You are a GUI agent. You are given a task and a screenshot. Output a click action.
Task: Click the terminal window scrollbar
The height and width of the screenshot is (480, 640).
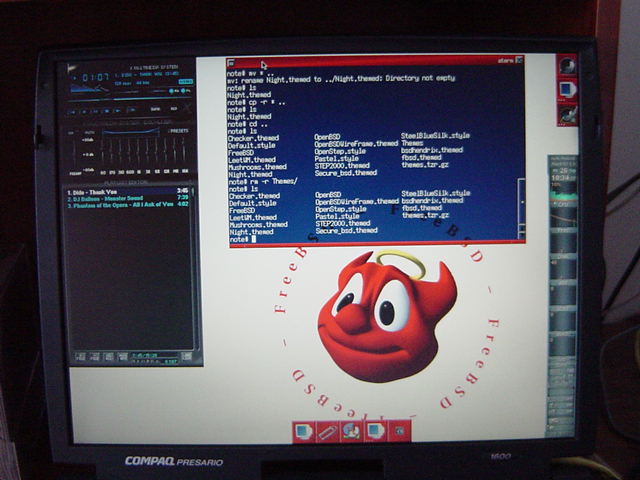(x=521, y=208)
